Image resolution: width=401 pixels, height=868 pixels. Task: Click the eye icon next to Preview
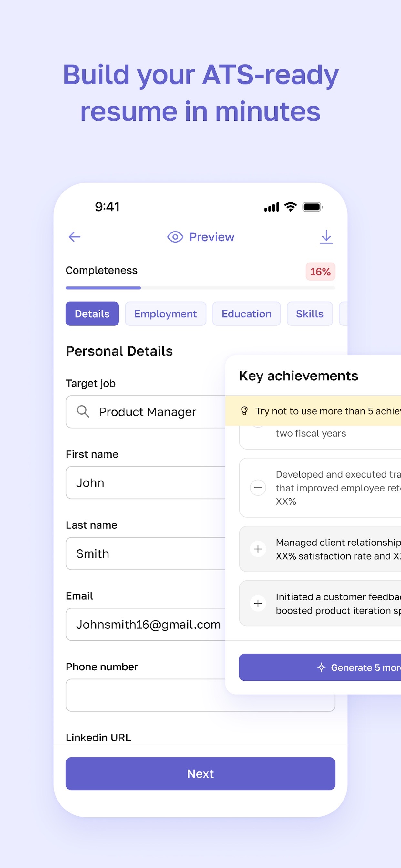pos(175,237)
